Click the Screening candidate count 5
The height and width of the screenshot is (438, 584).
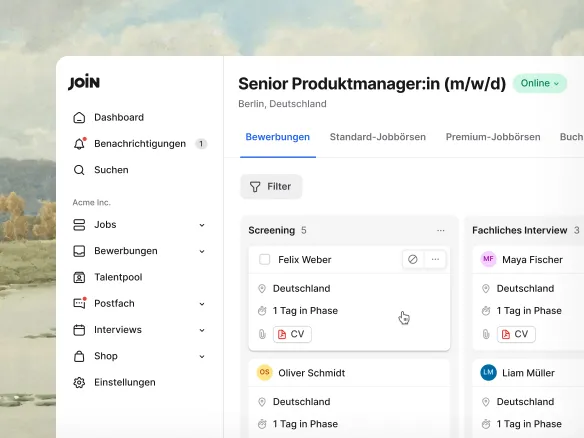point(304,231)
